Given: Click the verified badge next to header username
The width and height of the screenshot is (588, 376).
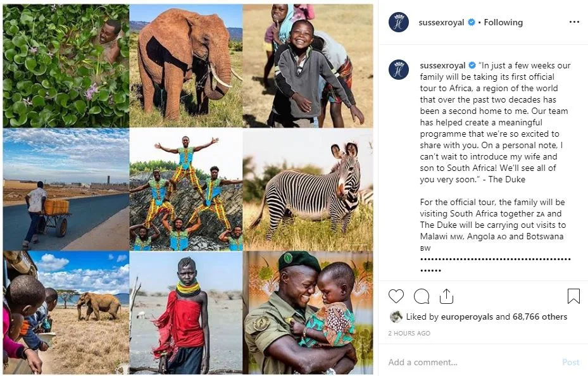Looking at the screenshot, I should click(x=472, y=23).
